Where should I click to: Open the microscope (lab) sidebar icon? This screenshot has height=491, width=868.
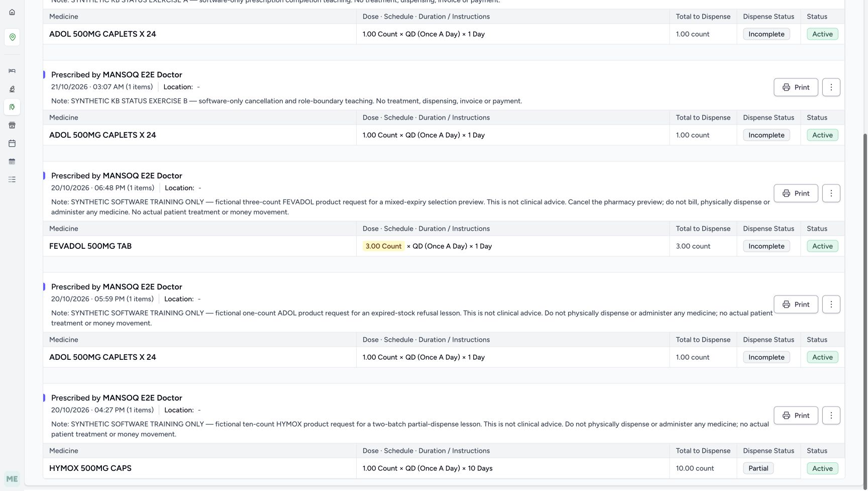point(12,89)
